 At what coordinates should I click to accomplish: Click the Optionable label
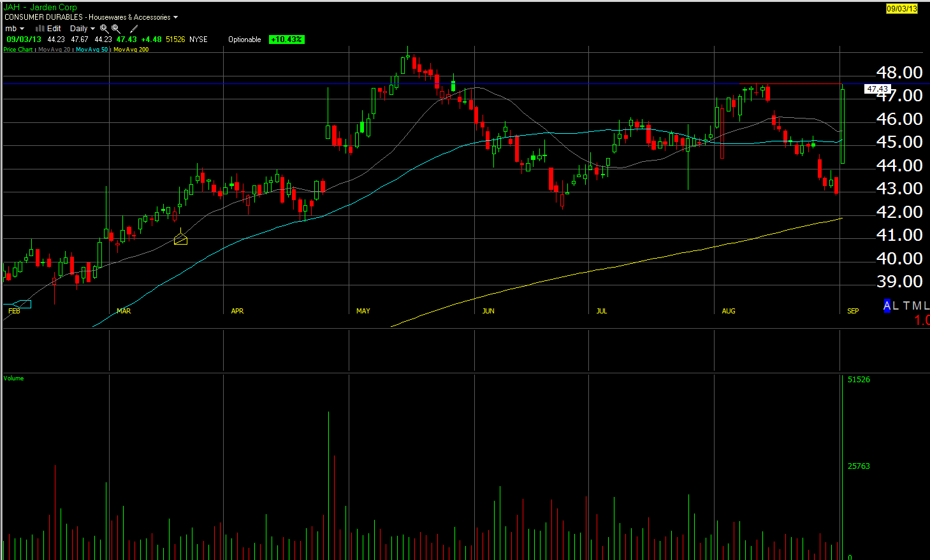click(245, 39)
